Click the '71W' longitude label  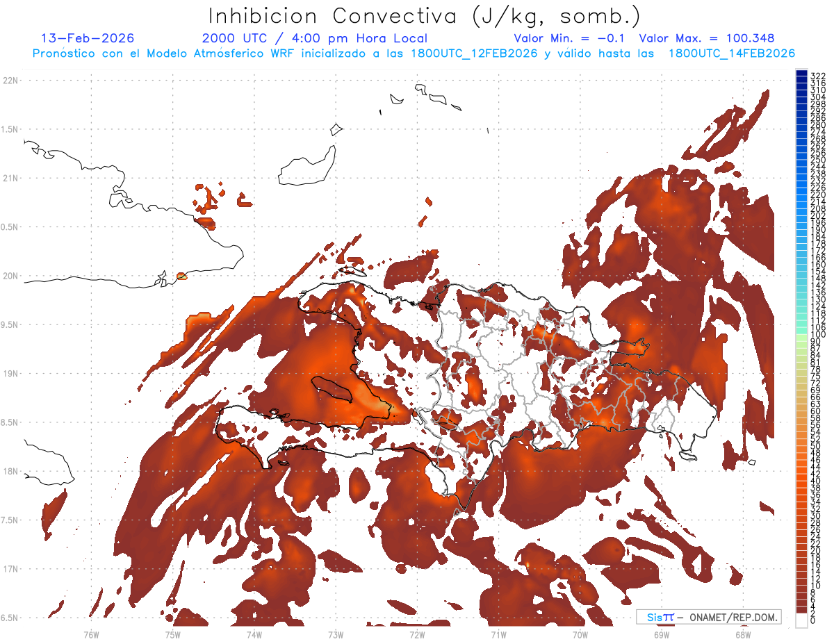498,634
